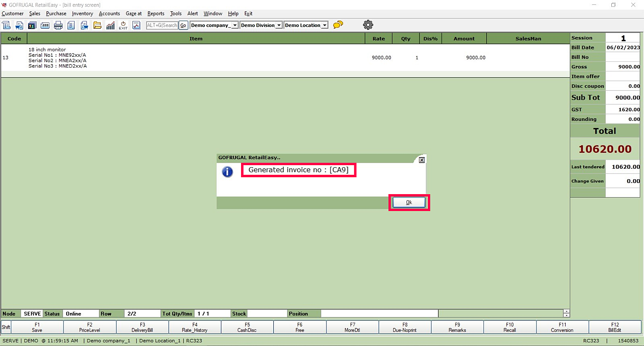Open the Customer menu

[x=12, y=14]
